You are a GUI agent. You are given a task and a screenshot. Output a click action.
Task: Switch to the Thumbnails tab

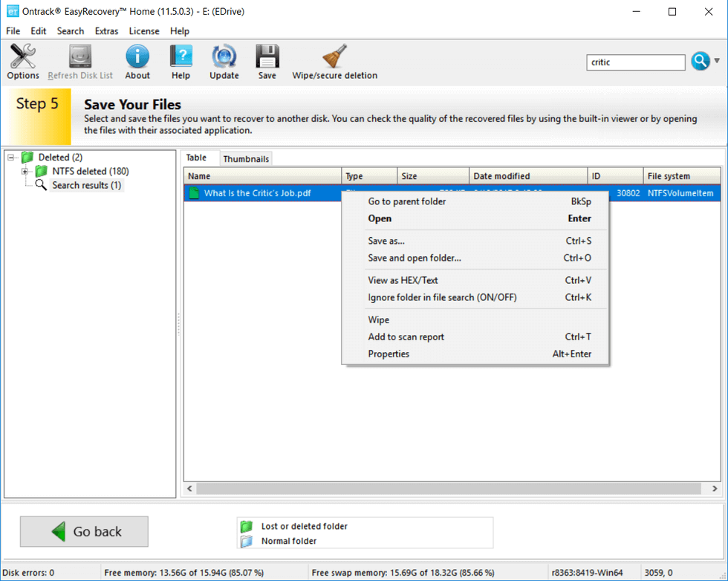coord(245,158)
